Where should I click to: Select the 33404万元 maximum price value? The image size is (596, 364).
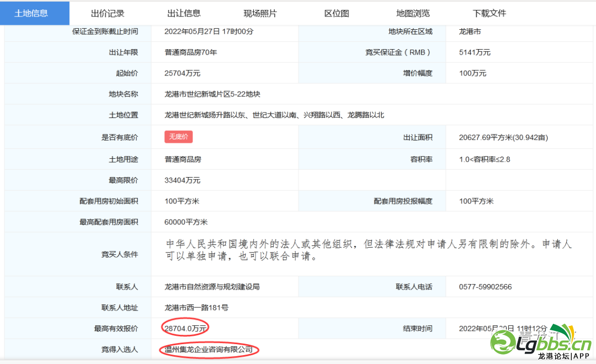183,180
